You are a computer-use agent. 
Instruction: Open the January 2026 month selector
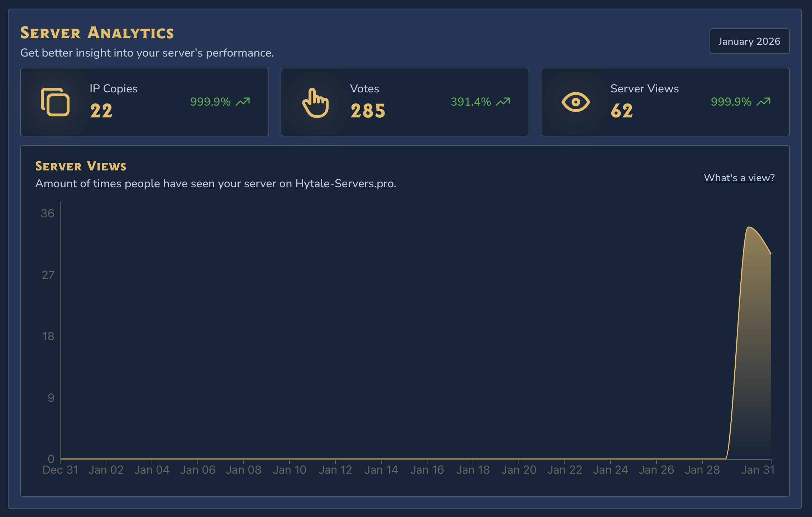[x=749, y=41]
